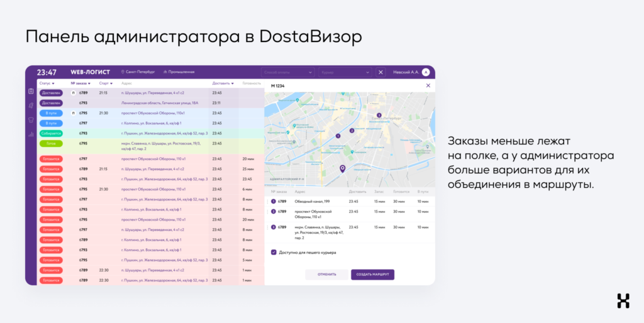The height and width of the screenshot is (323, 644).
Task: Select the 'Промышленная' location in header
Action: pos(179,72)
